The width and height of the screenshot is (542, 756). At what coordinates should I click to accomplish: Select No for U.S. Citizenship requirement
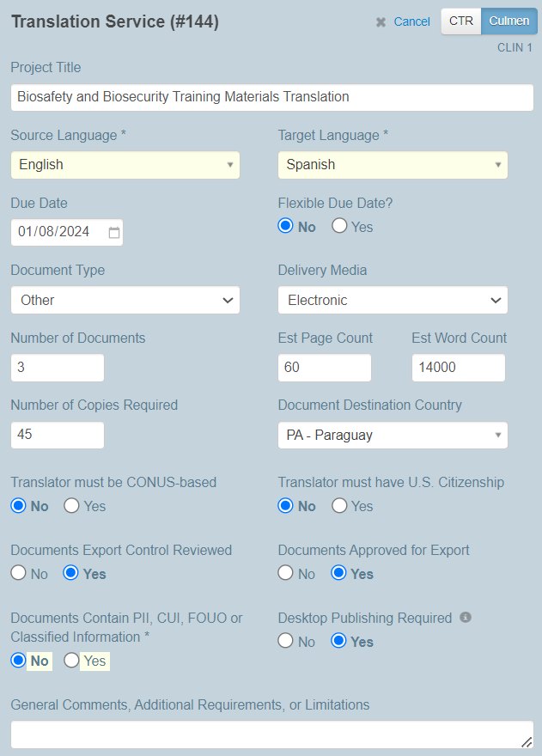tap(285, 505)
